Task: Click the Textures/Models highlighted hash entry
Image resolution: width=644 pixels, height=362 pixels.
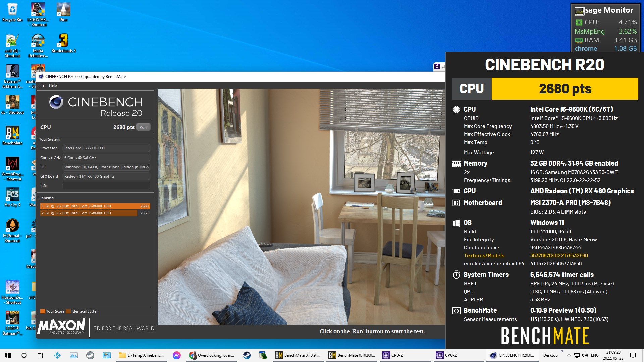Action: coord(559,256)
